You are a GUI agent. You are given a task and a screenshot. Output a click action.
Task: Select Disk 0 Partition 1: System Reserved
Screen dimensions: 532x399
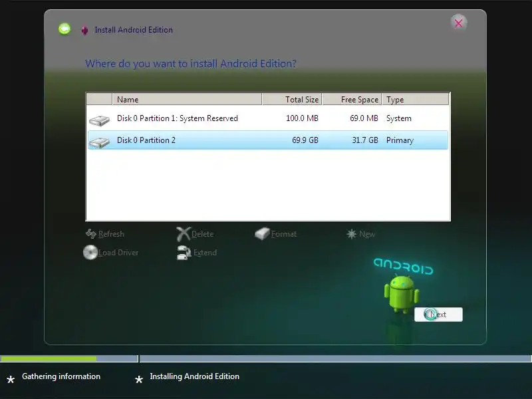(268, 118)
